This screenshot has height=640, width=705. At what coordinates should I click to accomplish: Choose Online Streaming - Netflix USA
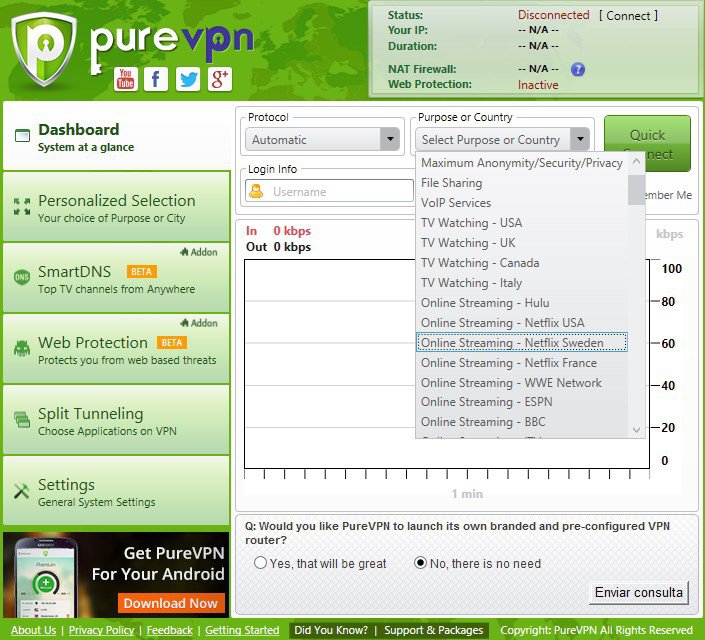pyautogui.click(x=502, y=323)
